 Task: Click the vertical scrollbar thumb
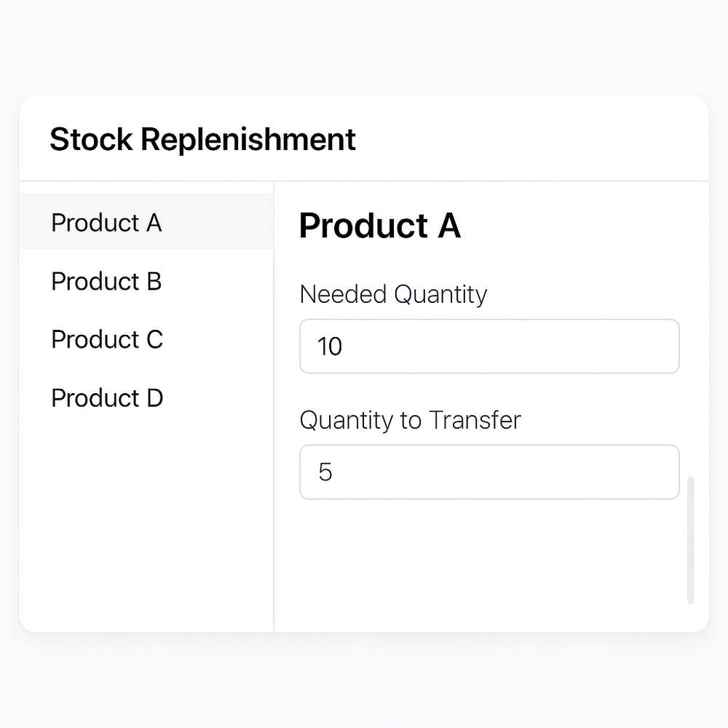[690, 539]
